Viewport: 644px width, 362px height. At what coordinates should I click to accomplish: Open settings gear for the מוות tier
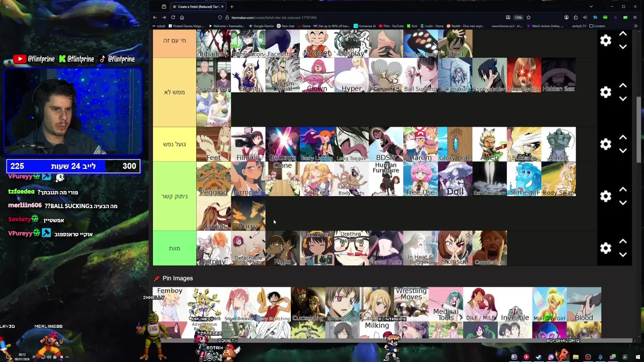[606, 248]
